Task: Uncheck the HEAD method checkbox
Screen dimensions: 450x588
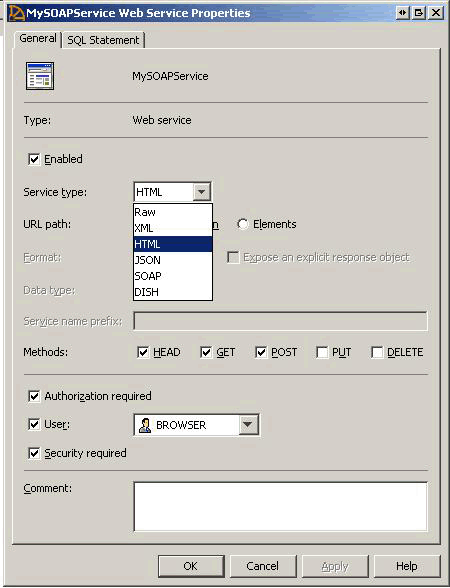Action: click(x=143, y=352)
